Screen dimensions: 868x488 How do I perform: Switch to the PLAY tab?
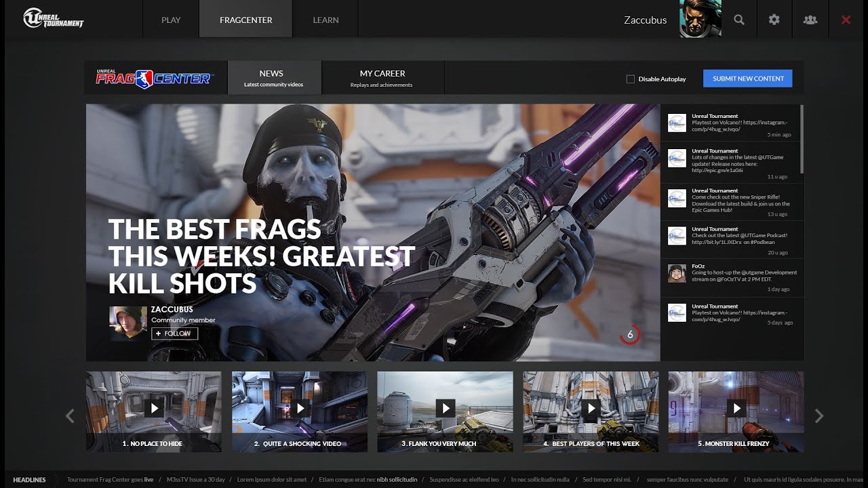pyautogui.click(x=171, y=20)
